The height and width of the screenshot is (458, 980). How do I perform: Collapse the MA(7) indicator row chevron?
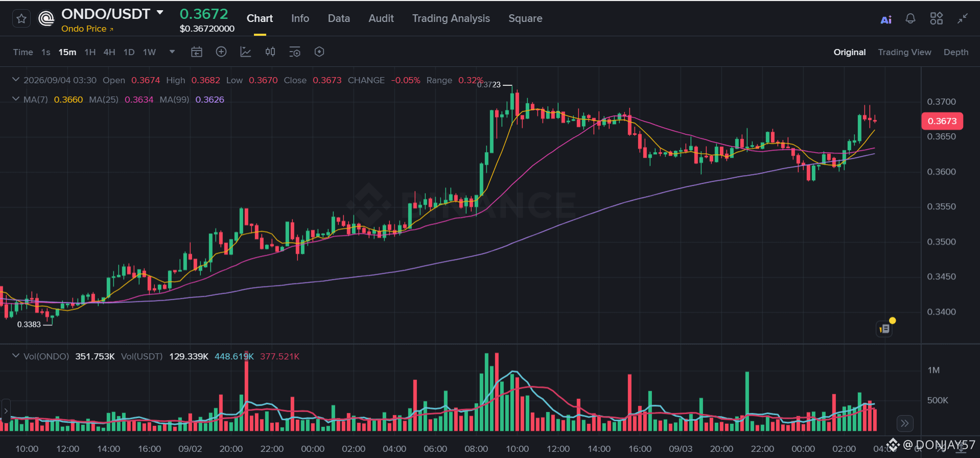pos(16,99)
